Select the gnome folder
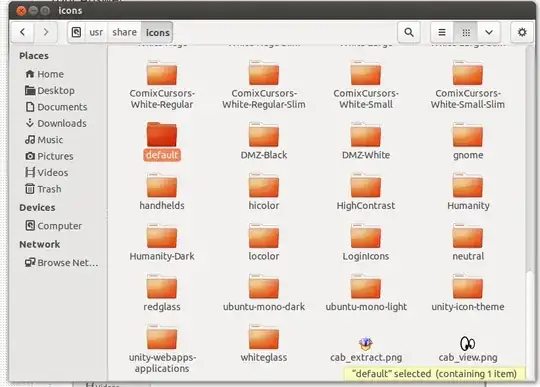540x387 pixels. (468, 141)
